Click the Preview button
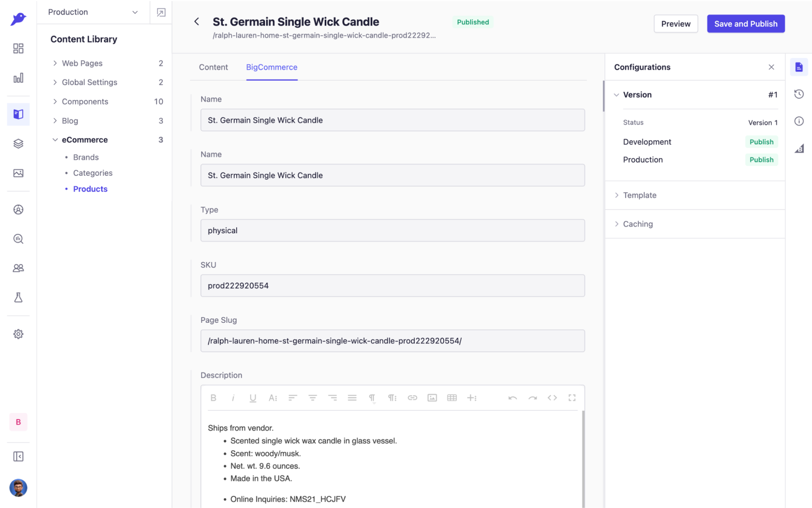The image size is (812, 508). click(676, 24)
